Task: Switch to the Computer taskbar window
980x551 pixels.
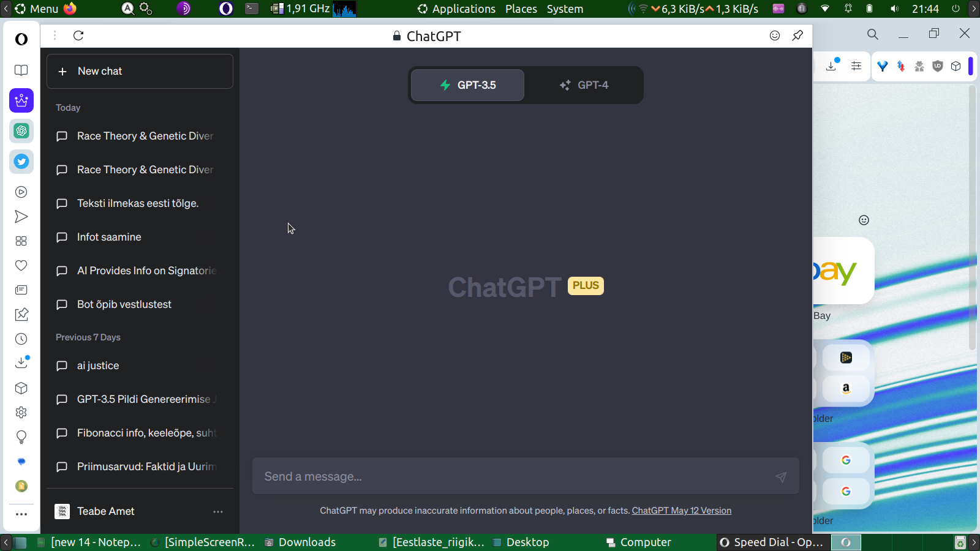Action: tap(639, 542)
